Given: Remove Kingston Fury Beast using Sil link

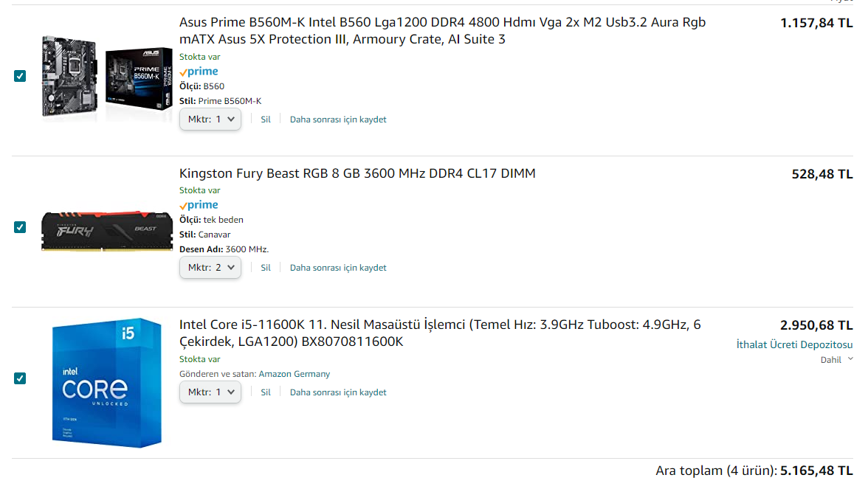Looking at the screenshot, I should pyautogui.click(x=266, y=268).
